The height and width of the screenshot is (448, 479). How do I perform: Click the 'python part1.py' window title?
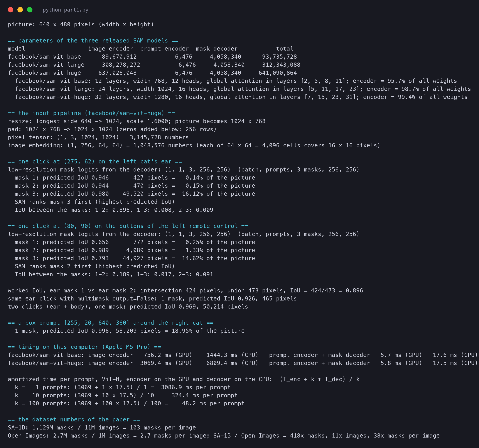point(66,10)
